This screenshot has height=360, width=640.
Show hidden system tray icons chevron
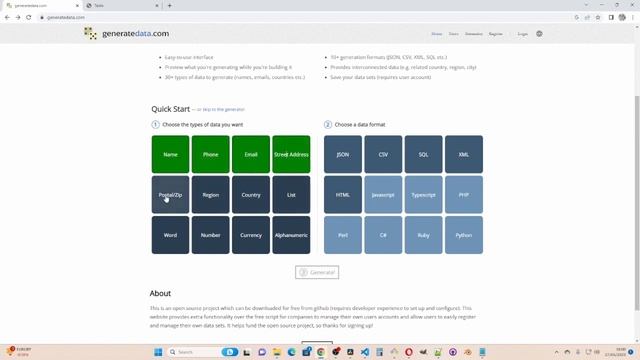556,352
